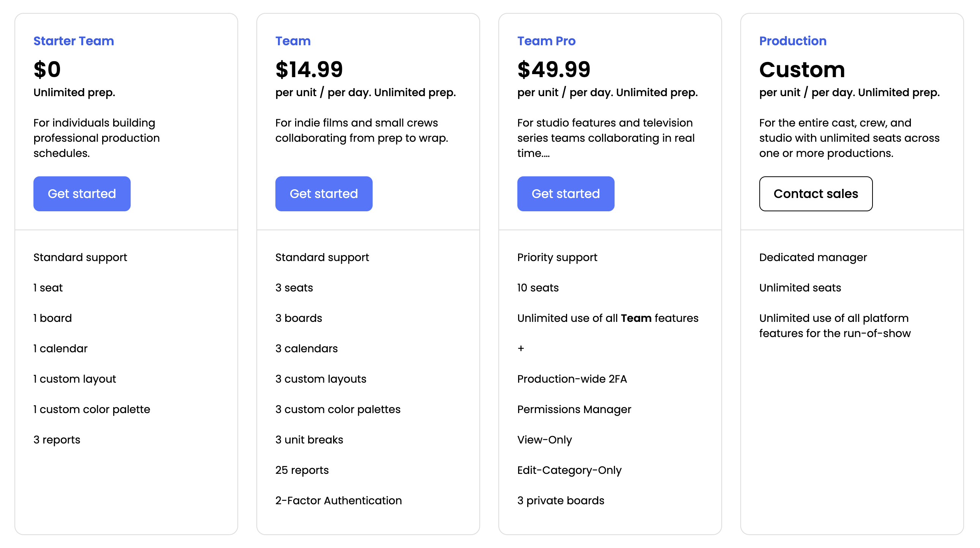Click 1 custom color palette item
Image resolution: width=980 pixels, height=548 pixels.
(x=92, y=409)
